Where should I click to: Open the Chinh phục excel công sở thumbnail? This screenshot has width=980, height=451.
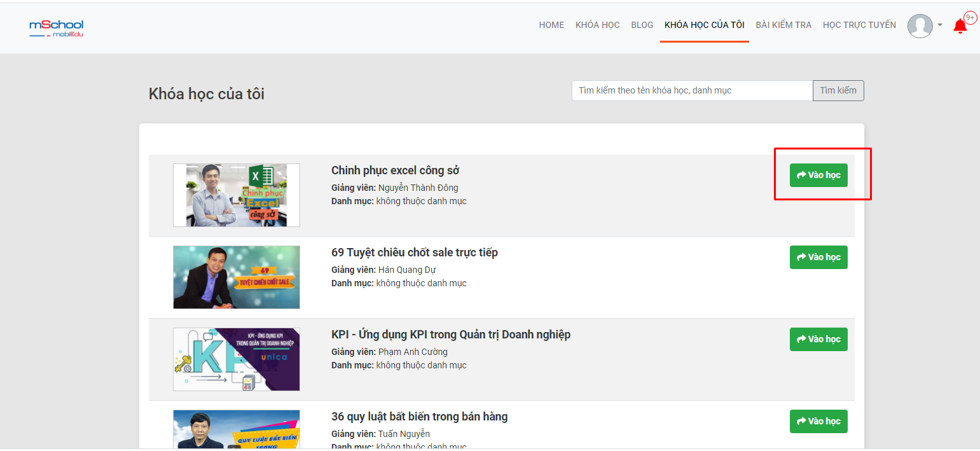point(237,195)
